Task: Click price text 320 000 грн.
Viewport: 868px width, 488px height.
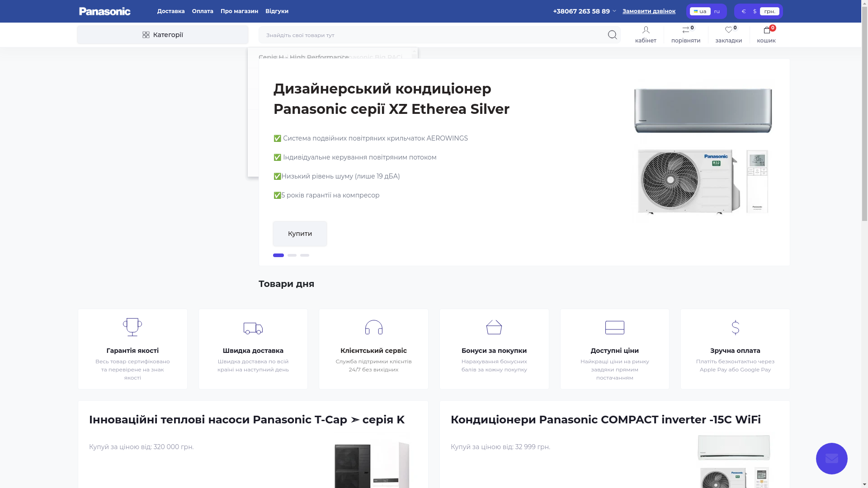Action: click(x=174, y=447)
